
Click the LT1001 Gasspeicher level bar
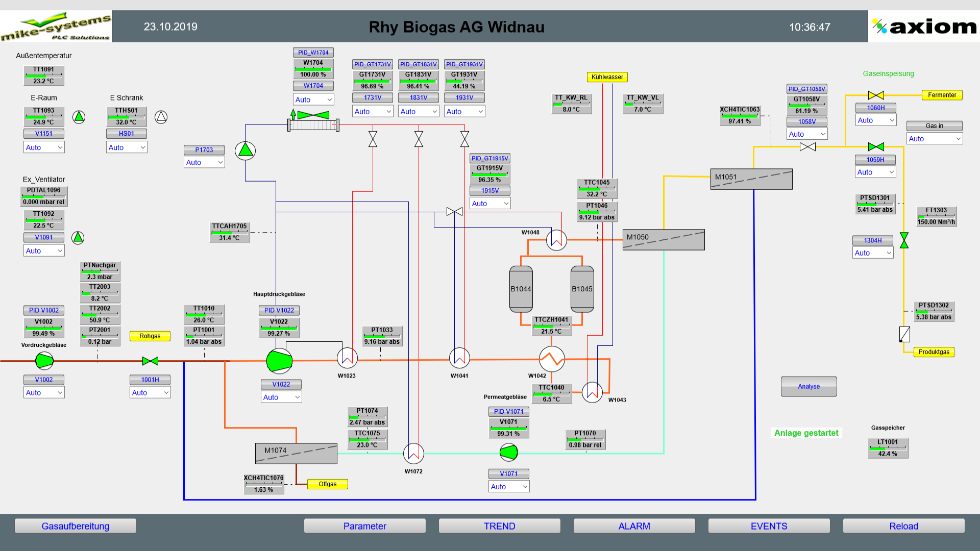coord(888,448)
